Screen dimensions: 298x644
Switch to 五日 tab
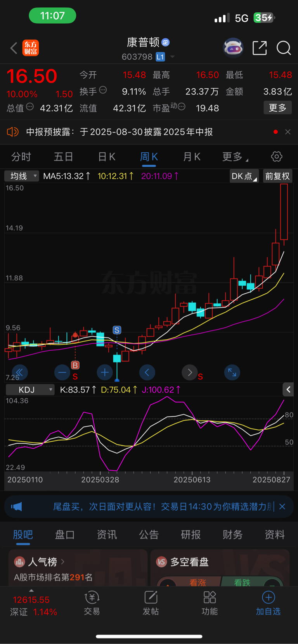63,157
